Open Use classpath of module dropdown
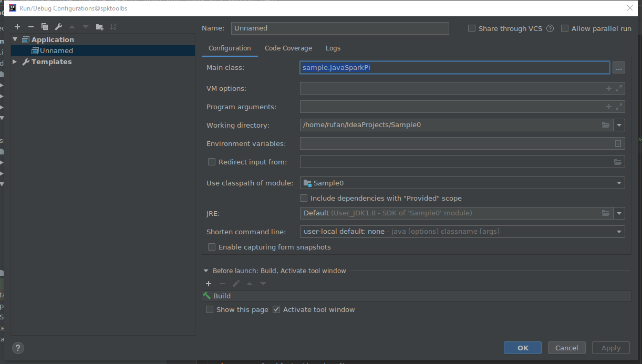The width and height of the screenshot is (642, 364). point(619,183)
